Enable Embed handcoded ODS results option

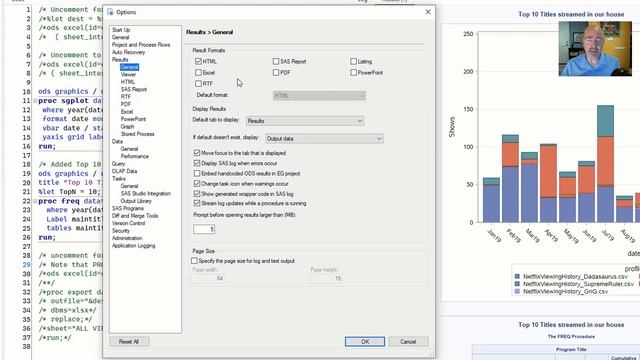pyautogui.click(x=197, y=173)
